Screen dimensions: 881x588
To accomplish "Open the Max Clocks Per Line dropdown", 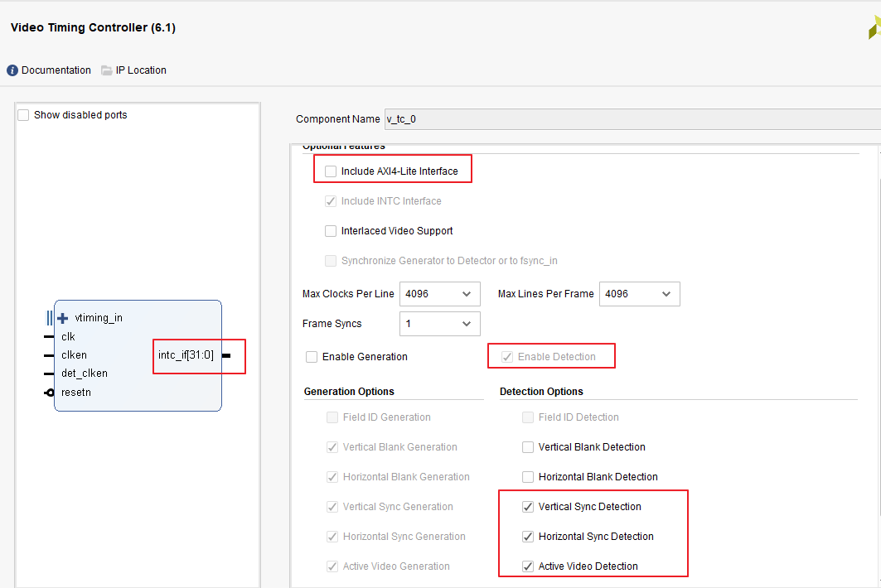I will (469, 293).
